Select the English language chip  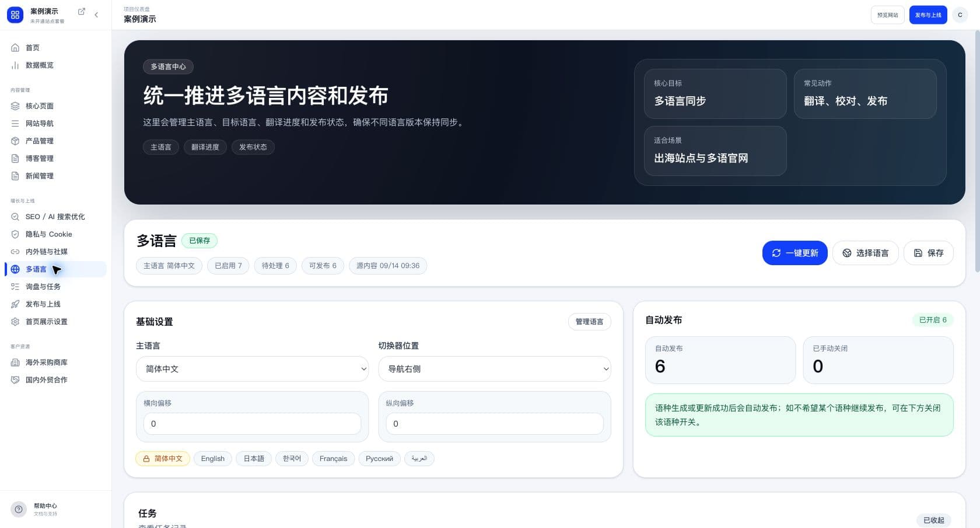tap(213, 459)
